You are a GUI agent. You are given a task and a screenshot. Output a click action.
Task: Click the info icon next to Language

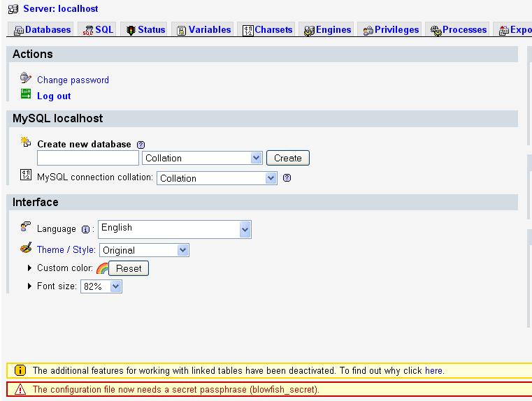click(x=85, y=229)
